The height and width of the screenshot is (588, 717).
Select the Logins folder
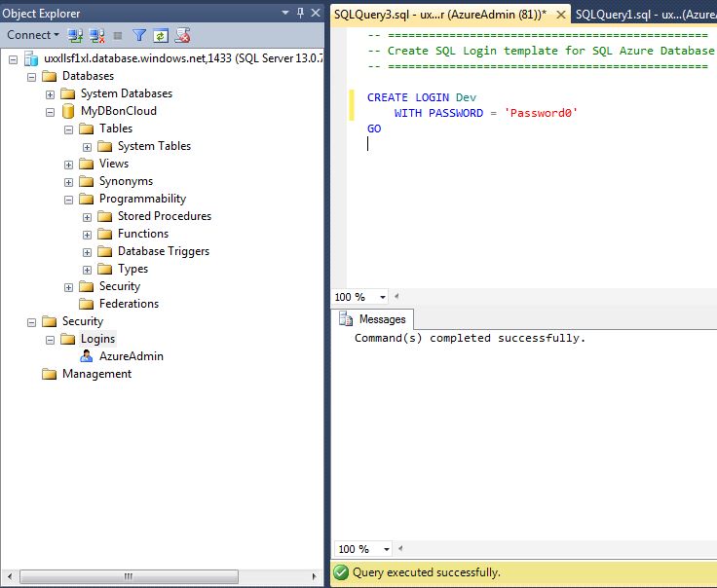point(97,339)
